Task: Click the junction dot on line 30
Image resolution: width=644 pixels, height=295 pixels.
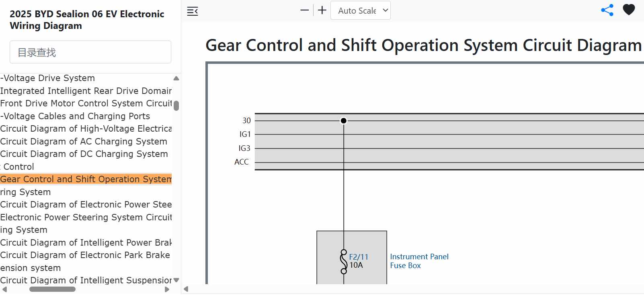Action: 344,120
